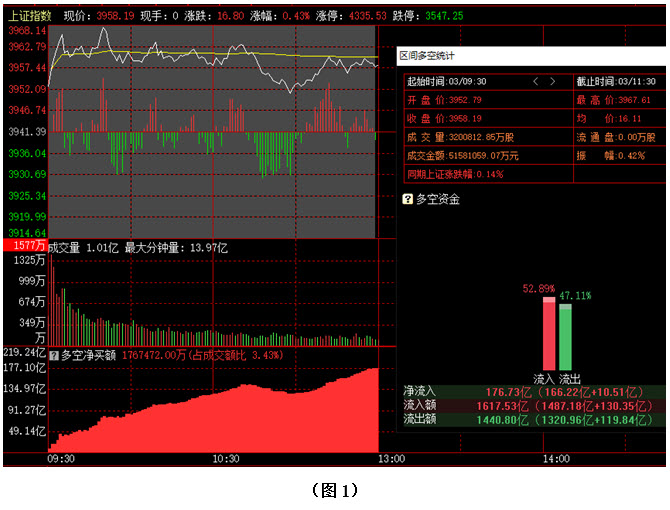Click the 流入额 1617.53亿 row
The height and width of the screenshot is (510, 670).
click(531, 405)
